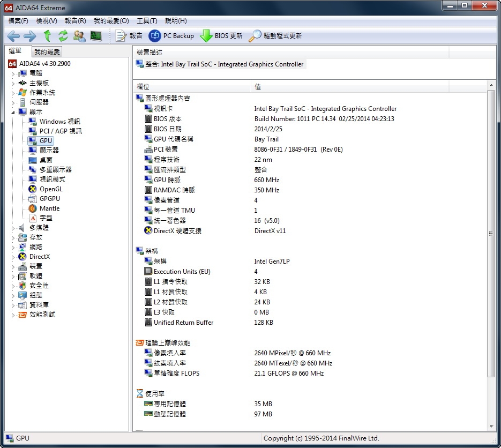The width and height of the screenshot is (501, 448).
Task: Expand the DirectX tree node
Action: pyautogui.click(x=13, y=257)
